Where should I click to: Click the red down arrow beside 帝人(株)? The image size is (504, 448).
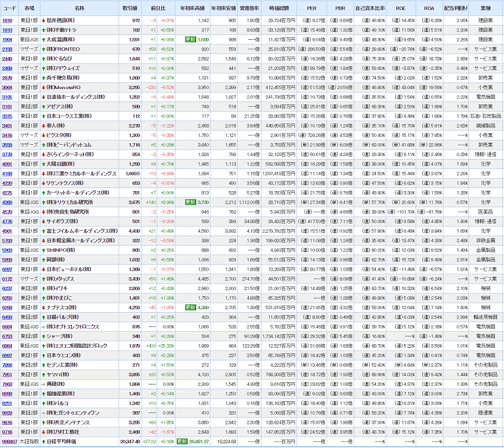point(43,126)
